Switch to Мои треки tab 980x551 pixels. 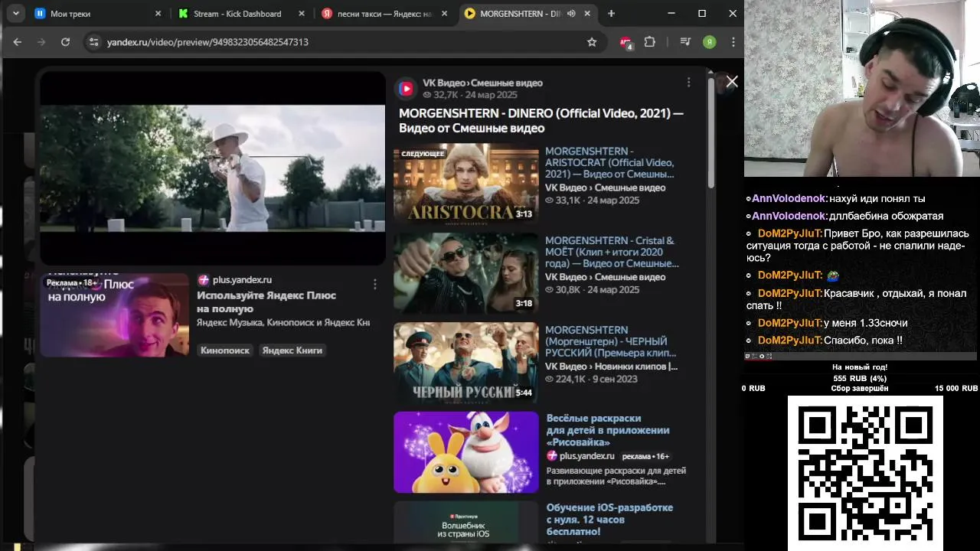tap(99, 14)
